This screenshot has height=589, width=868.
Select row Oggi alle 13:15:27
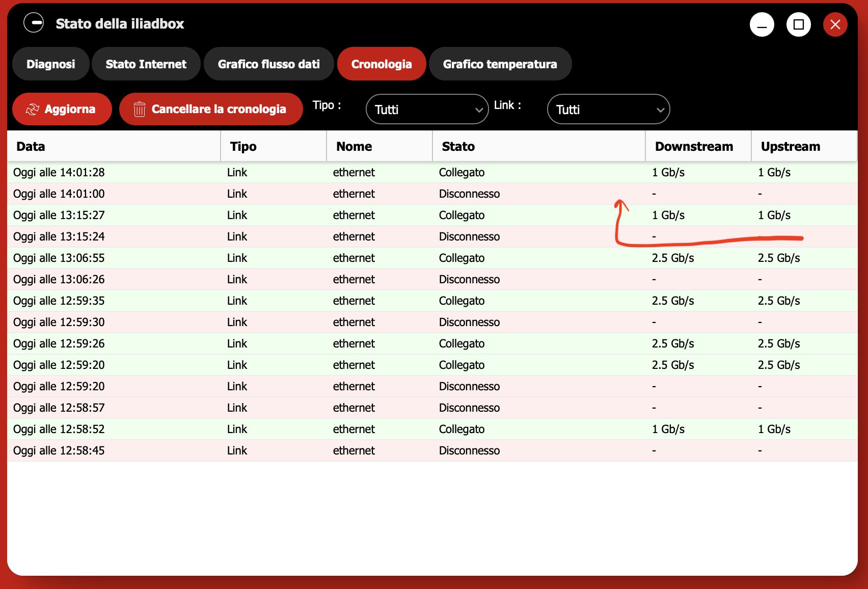pyautogui.click(x=432, y=215)
